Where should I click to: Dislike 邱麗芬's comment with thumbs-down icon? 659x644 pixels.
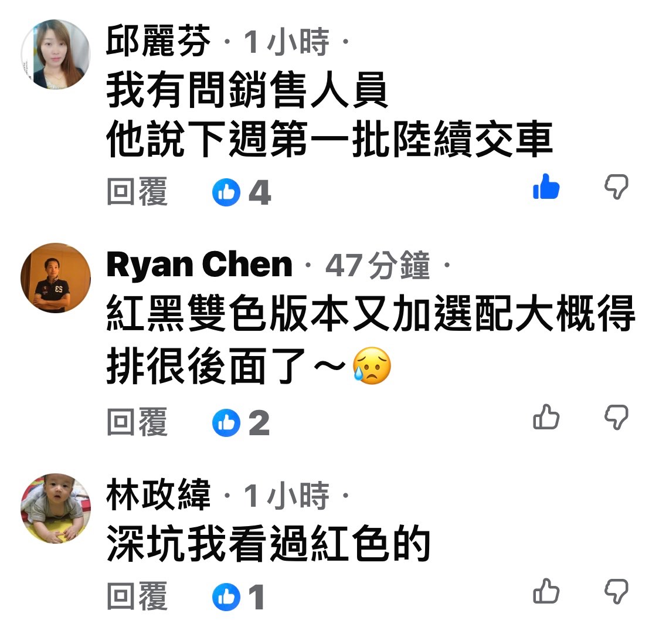(616, 187)
